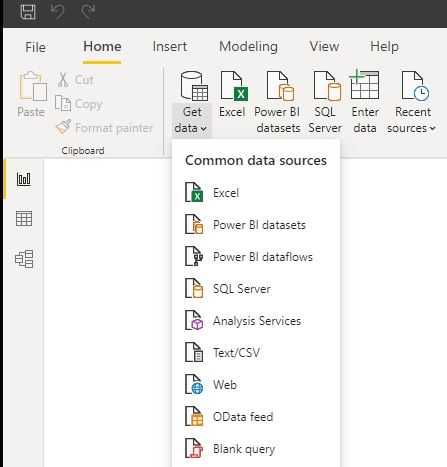Viewport: 447px width, 467px height.
Task: Open Model relationships view icon
Action: (x=24, y=259)
